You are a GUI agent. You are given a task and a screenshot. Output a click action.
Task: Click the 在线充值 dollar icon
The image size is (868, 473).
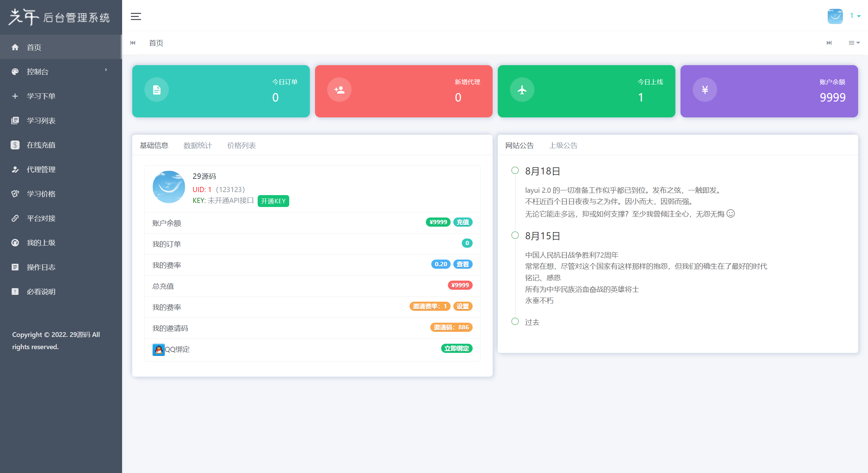[15, 145]
